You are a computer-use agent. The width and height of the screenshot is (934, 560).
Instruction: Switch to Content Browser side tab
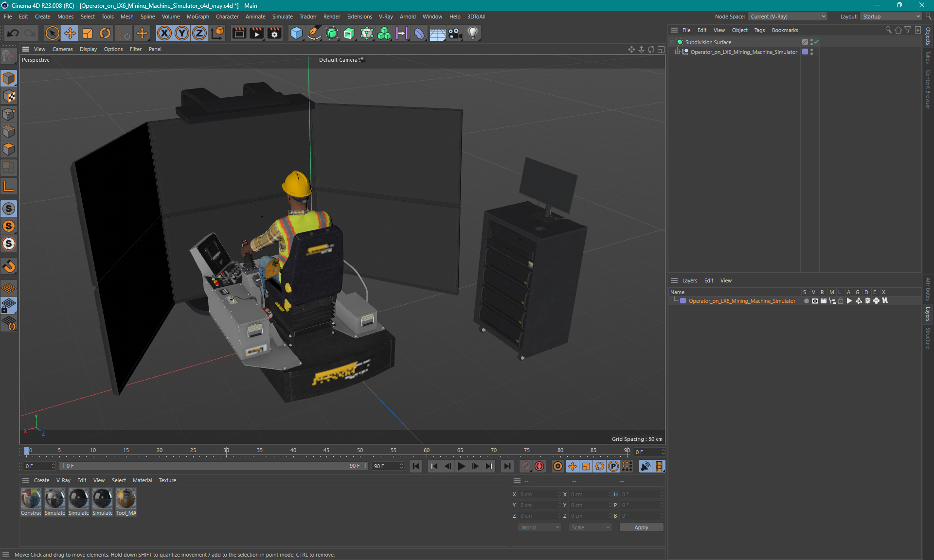(x=928, y=89)
